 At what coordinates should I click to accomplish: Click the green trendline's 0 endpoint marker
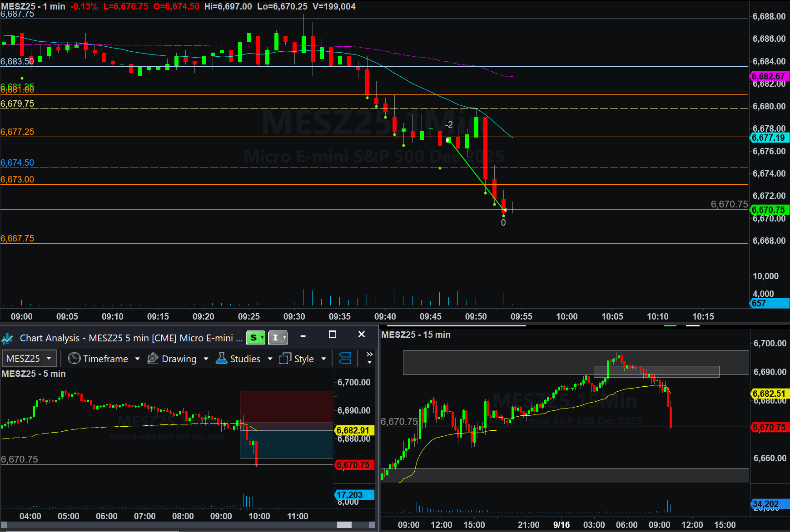pos(503,210)
